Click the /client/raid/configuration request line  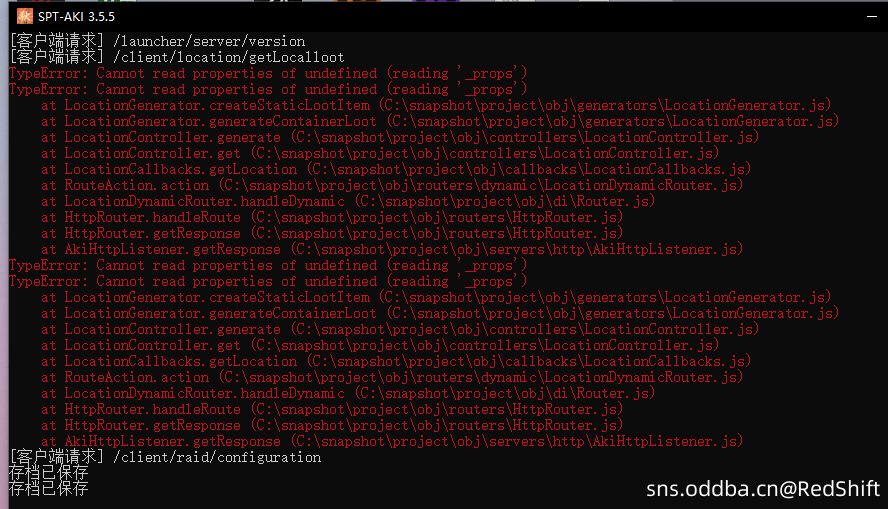[x=165, y=457]
